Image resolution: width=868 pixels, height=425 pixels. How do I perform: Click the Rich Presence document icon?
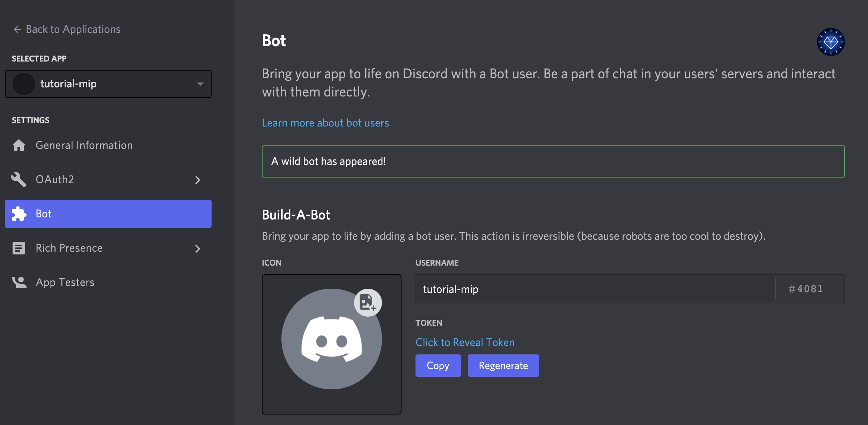point(19,248)
